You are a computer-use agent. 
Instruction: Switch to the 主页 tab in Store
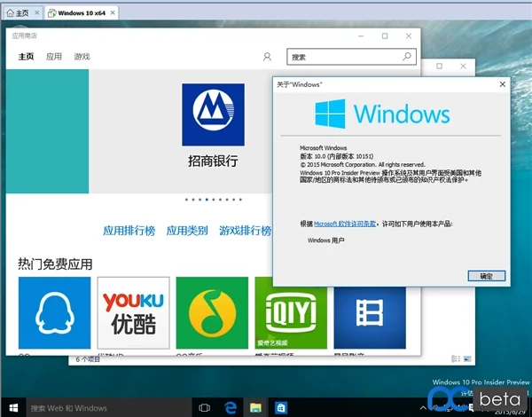click(26, 57)
